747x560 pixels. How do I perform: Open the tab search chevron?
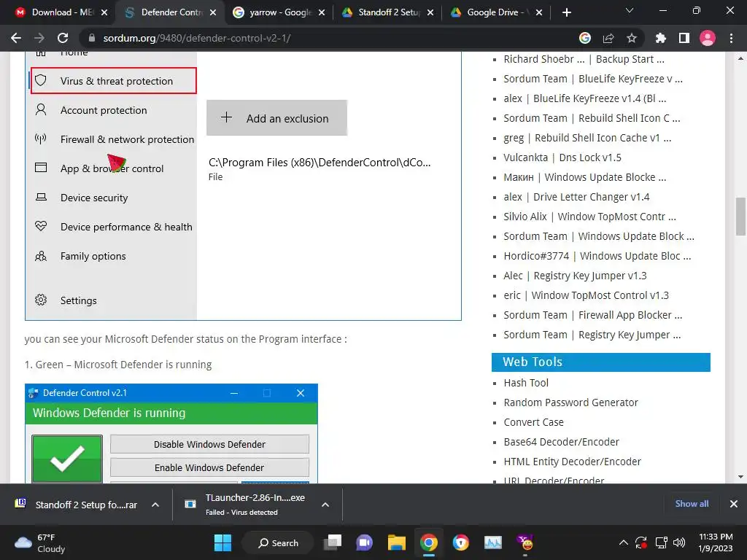point(630,10)
